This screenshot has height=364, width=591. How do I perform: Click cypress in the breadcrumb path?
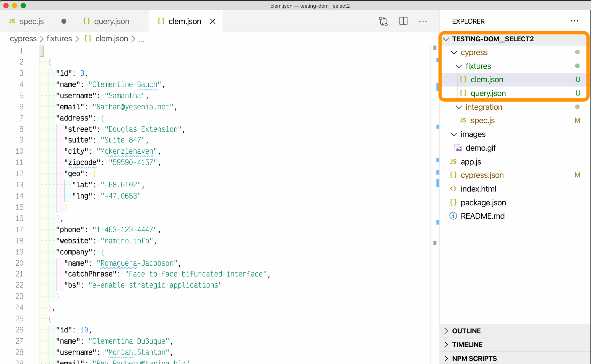coord(23,39)
